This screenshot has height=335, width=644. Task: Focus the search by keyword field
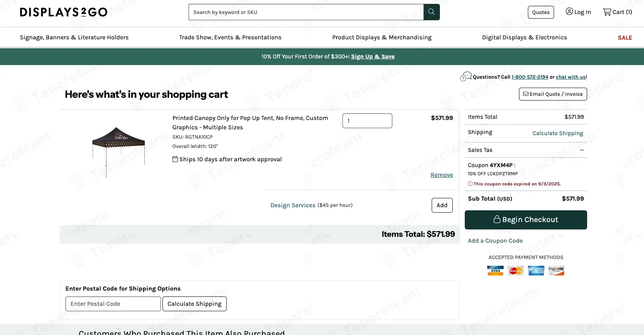click(306, 12)
